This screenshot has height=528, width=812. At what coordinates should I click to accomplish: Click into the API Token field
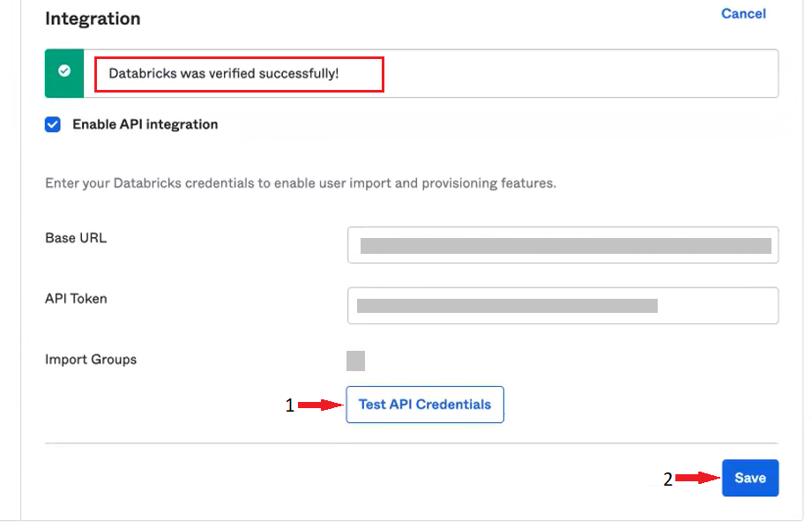pos(562,306)
